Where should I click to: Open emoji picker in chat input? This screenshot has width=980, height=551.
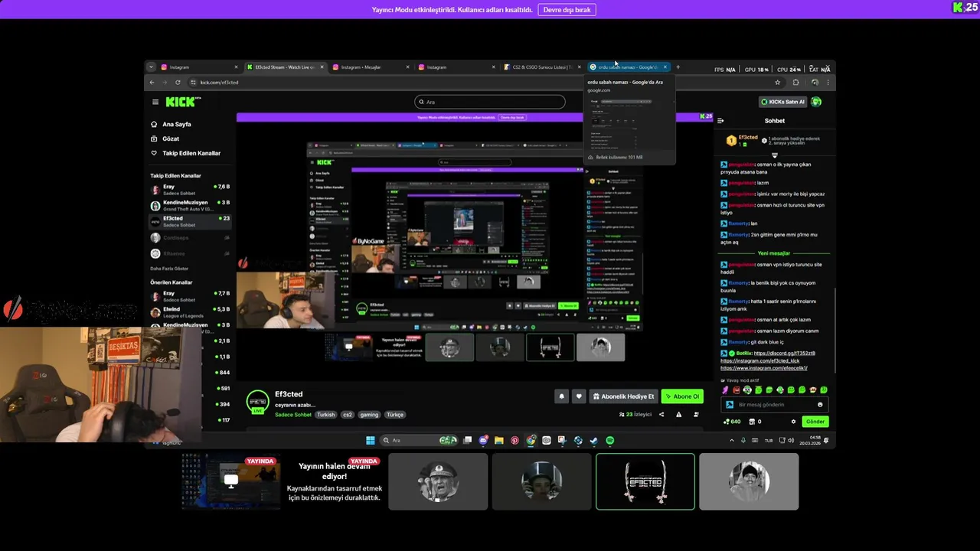click(820, 405)
